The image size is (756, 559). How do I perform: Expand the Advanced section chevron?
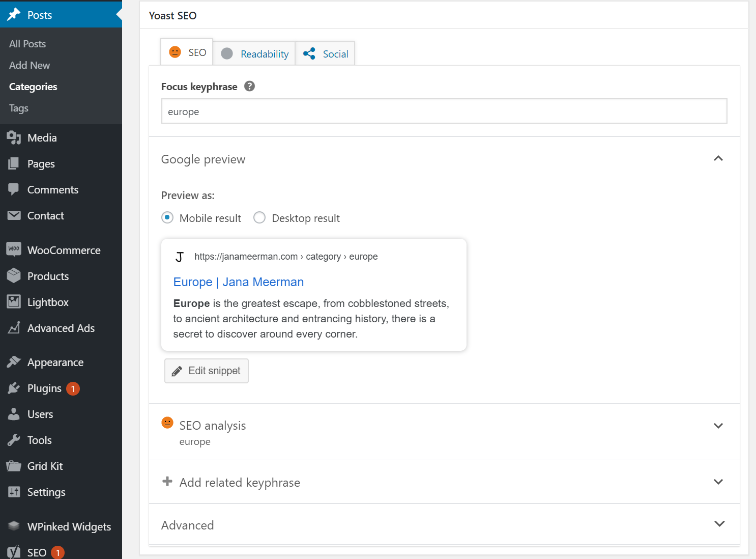pyautogui.click(x=719, y=523)
